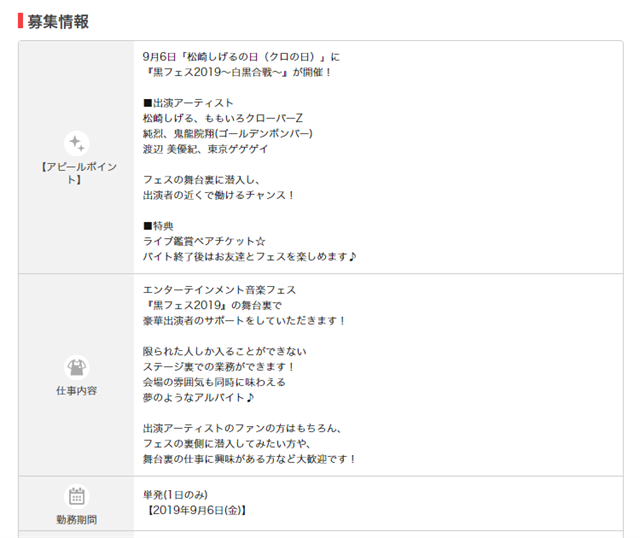Click the 勤務期間 label
Image resolution: width=640 pixels, height=538 pixels.
(77, 520)
